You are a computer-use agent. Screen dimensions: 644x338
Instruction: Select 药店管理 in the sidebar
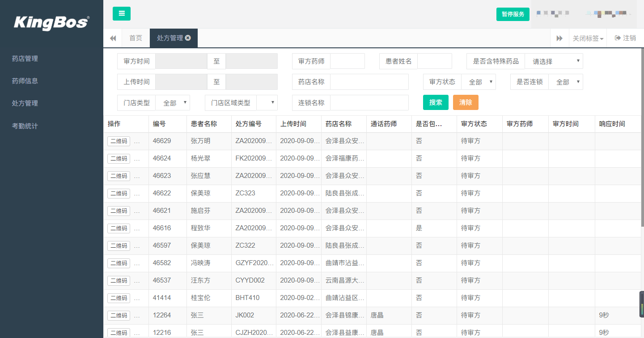click(25, 59)
